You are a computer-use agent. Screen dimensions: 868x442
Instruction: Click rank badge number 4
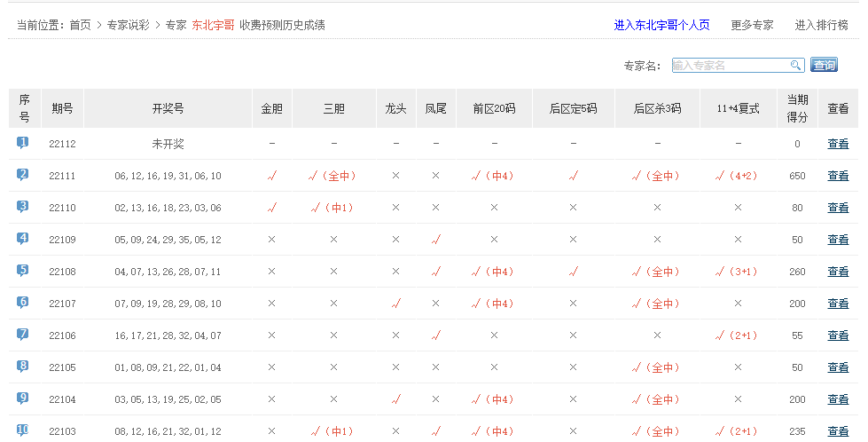(x=23, y=239)
